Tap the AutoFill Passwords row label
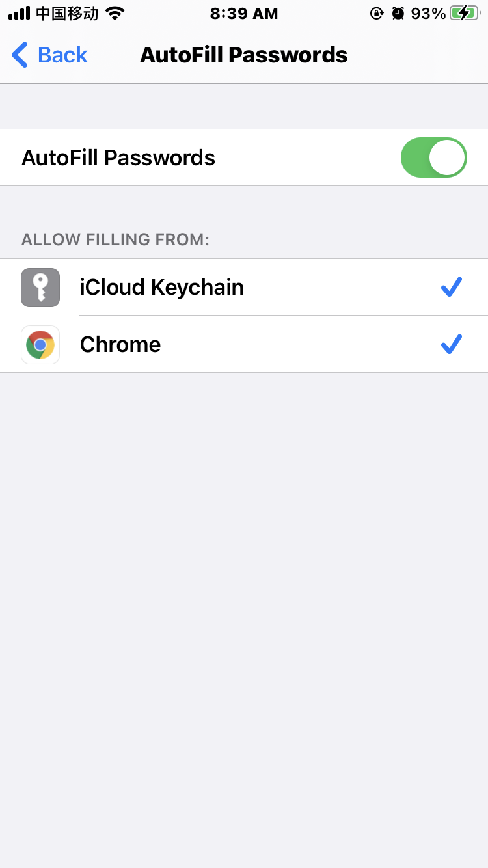The height and width of the screenshot is (868, 488). (118, 157)
